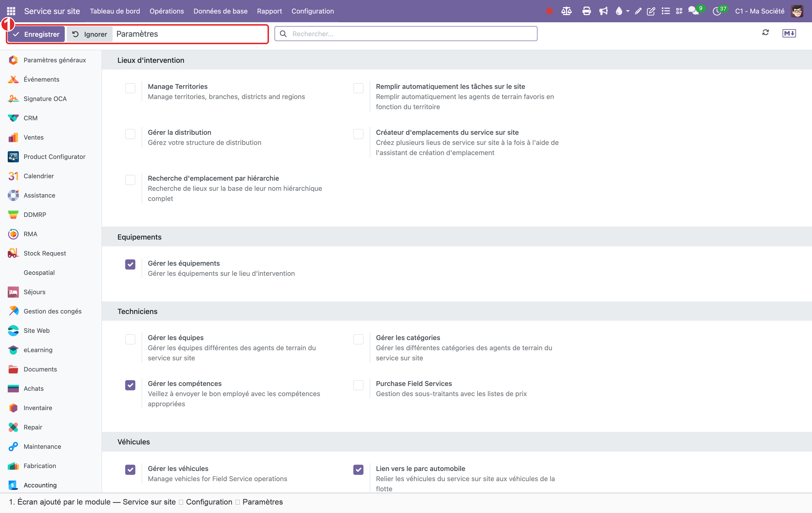Click the pencil edit icon
The height and width of the screenshot is (513, 812).
pyautogui.click(x=638, y=11)
